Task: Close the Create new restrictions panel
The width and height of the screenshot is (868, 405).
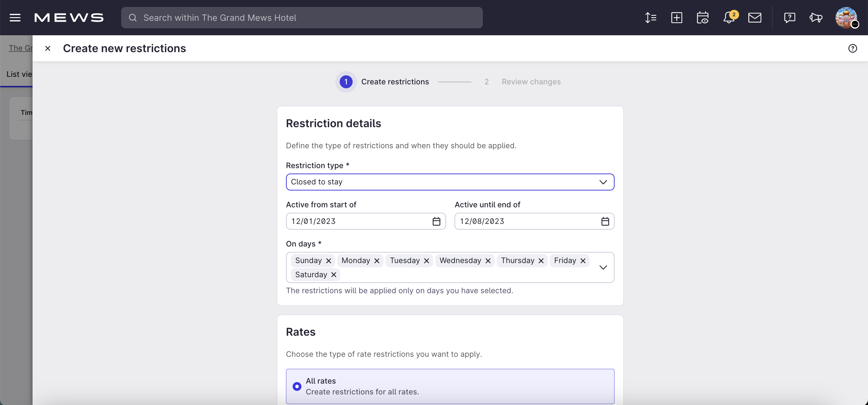Action: point(48,49)
